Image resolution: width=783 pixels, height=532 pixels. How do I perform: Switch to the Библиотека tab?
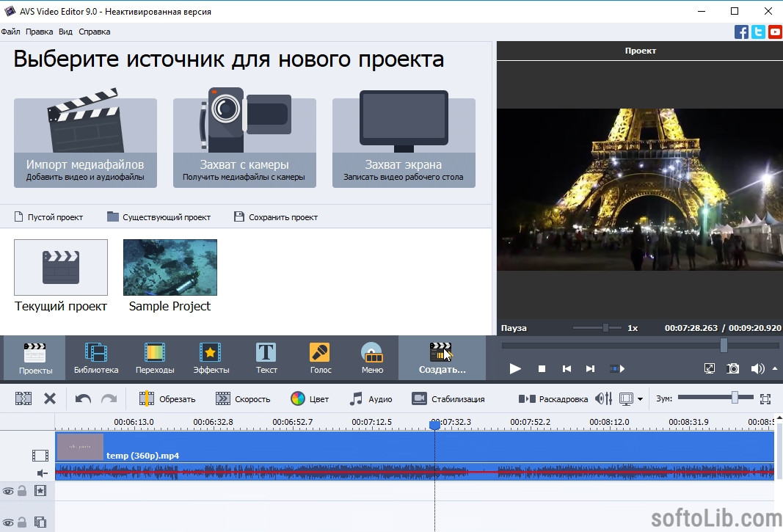coord(96,358)
